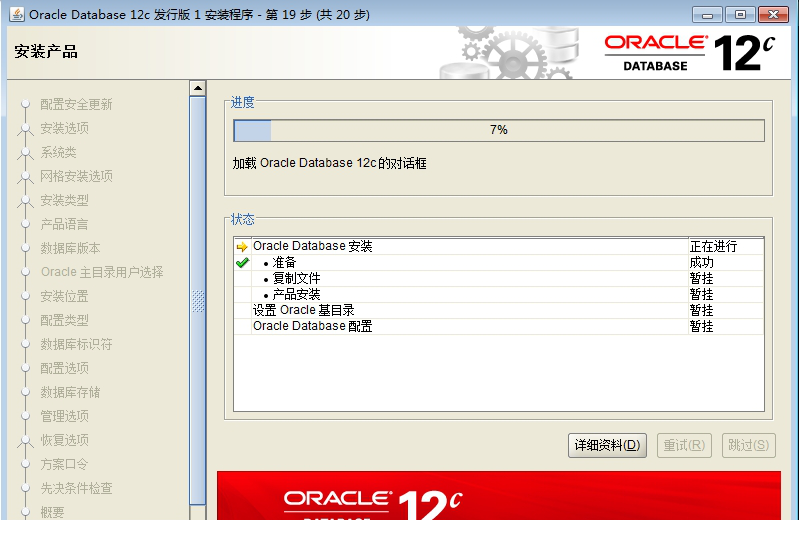Select the 先决条件检查 step
The image size is (799, 540).
click(76, 488)
